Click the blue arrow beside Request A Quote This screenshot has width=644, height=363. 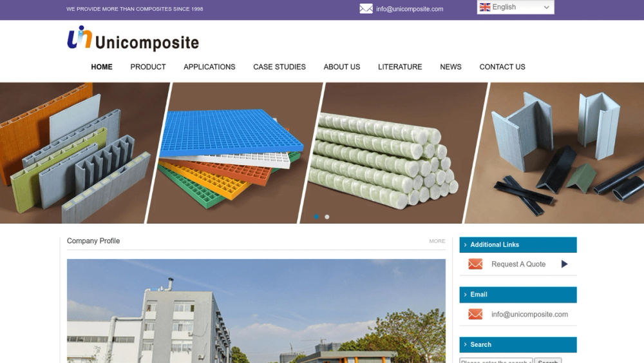click(564, 264)
